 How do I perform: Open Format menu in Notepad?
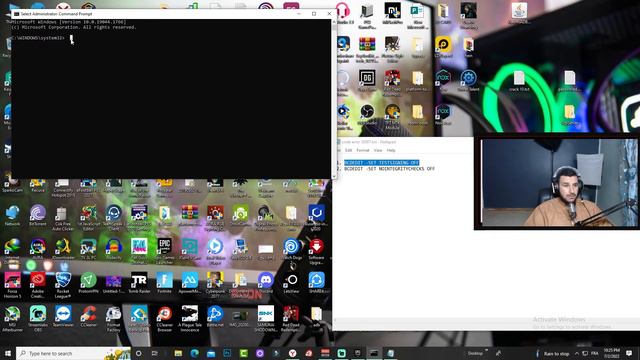pyautogui.click(x=363, y=150)
